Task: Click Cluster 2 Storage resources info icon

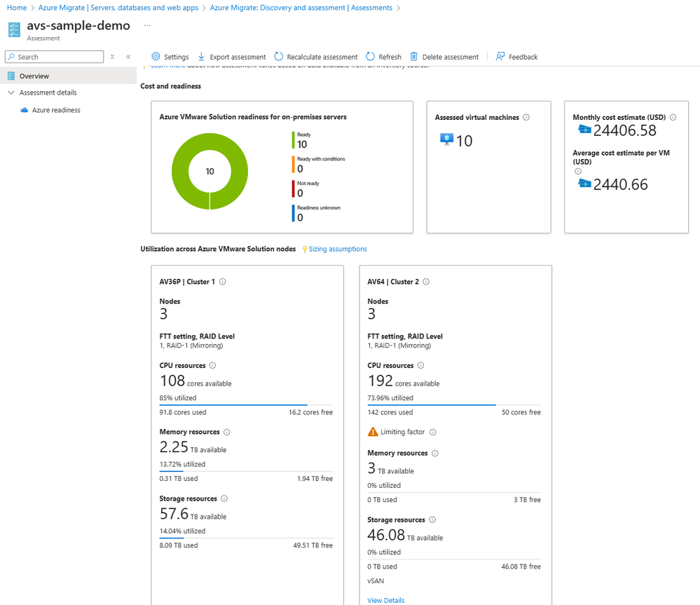Action: [x=432, y=519]
